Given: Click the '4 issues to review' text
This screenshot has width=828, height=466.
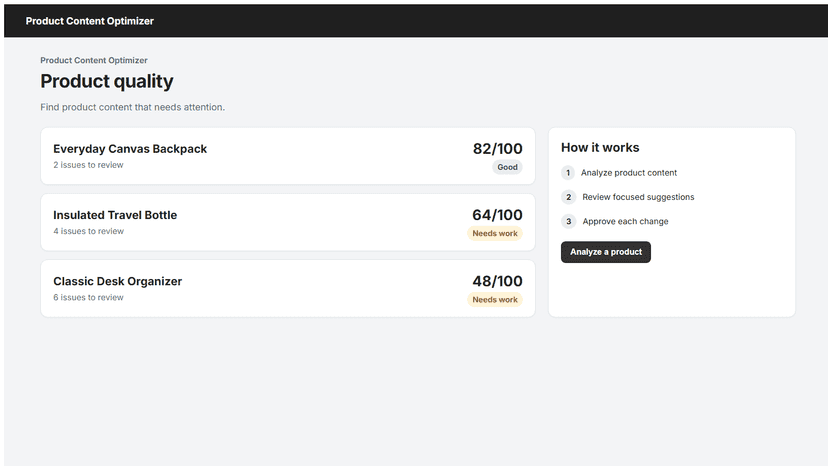Looking at the screenshot, I should (x=88, y=231).
